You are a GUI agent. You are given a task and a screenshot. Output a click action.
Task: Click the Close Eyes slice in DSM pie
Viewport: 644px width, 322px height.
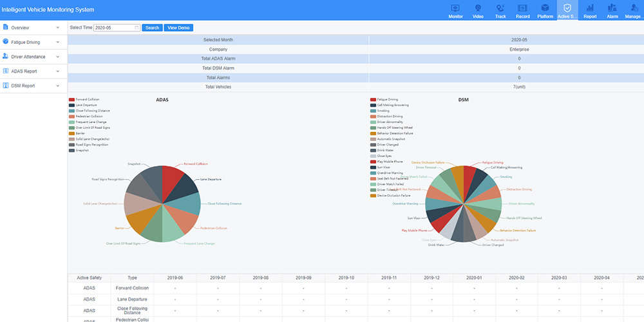coord(449,231)
